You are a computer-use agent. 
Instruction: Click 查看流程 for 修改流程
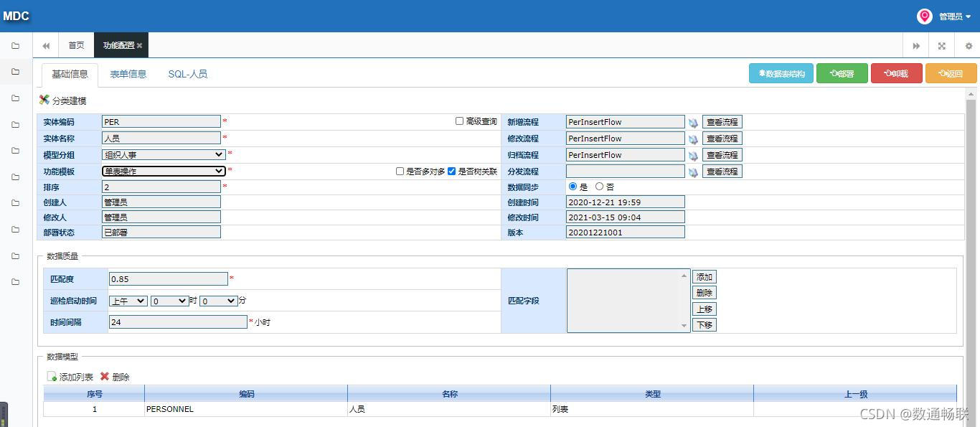point(722,139)
